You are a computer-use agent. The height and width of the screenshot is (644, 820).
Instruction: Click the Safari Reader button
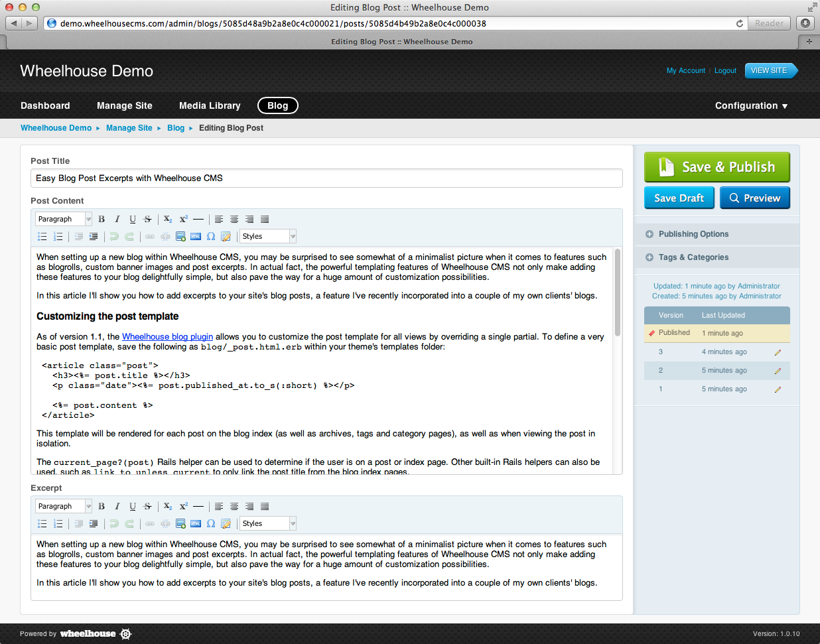pos(769,23)
